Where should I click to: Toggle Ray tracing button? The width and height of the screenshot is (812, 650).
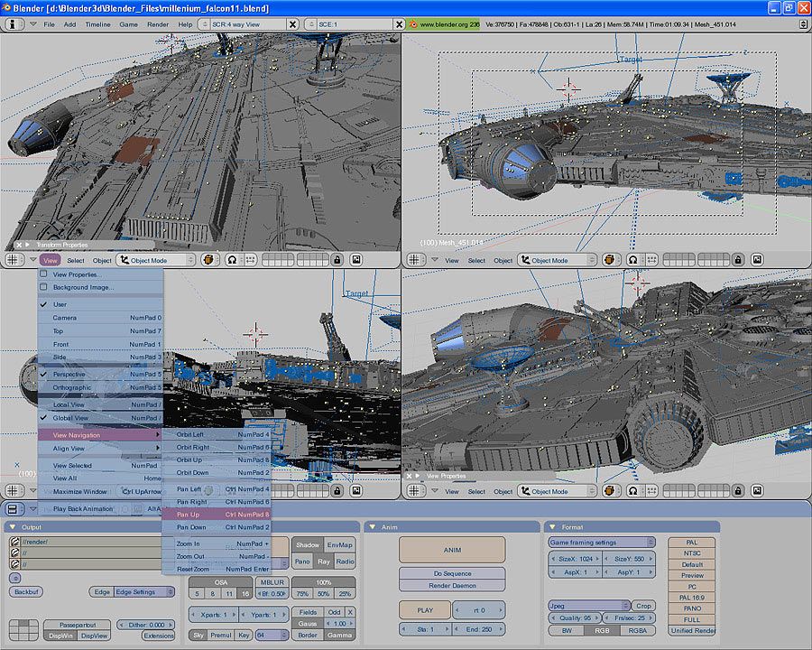click(324, 562)
